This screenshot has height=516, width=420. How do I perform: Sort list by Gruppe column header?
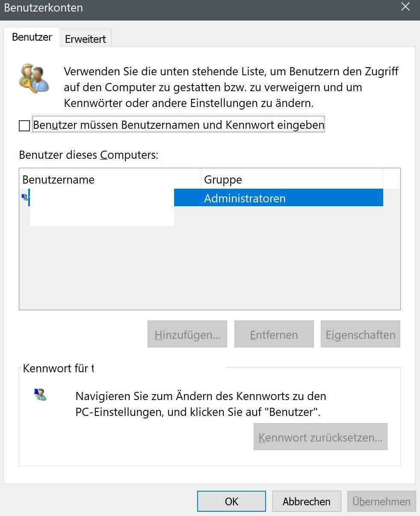(292, 179)
